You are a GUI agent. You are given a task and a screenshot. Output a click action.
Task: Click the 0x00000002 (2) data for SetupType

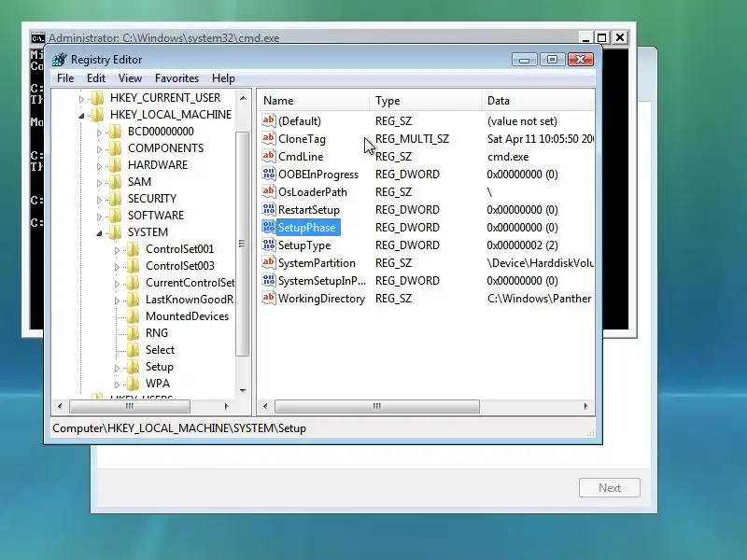pyautogui.click(x=523, y=245)
